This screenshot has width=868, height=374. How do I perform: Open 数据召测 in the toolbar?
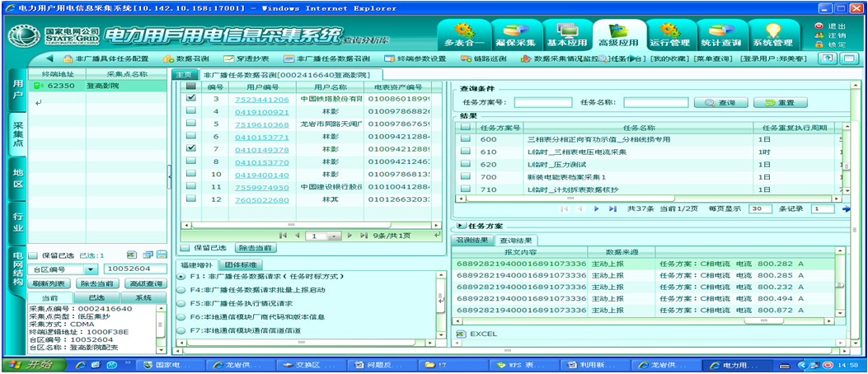(186, 59)
